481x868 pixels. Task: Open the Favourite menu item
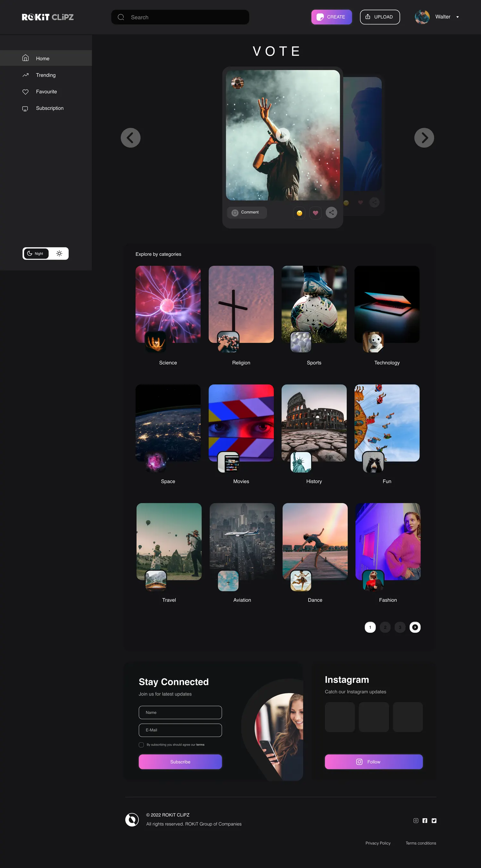pyautogui.click(x=46, y=91)
